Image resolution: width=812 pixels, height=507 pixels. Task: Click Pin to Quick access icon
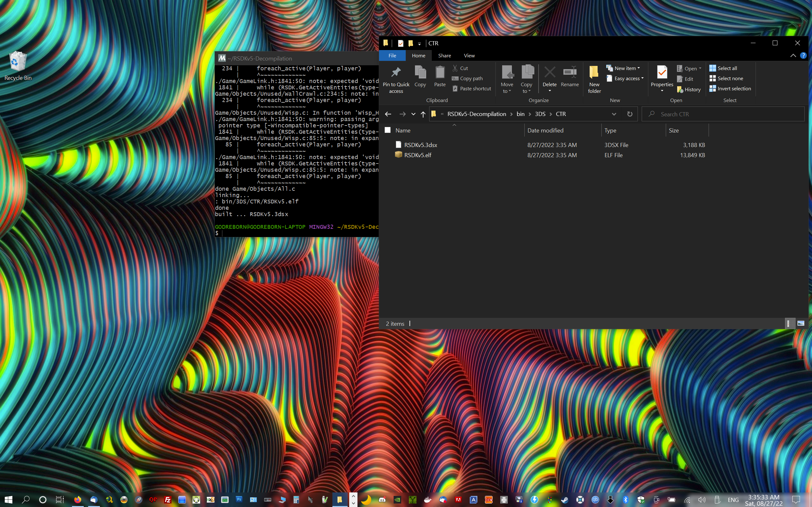click(396, 72)
